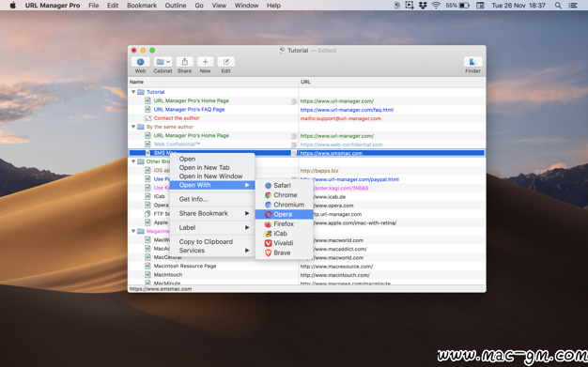Open the Cabinet toolbar dropdown
This screenshot has height=367, width=588.
coord(162,62)
